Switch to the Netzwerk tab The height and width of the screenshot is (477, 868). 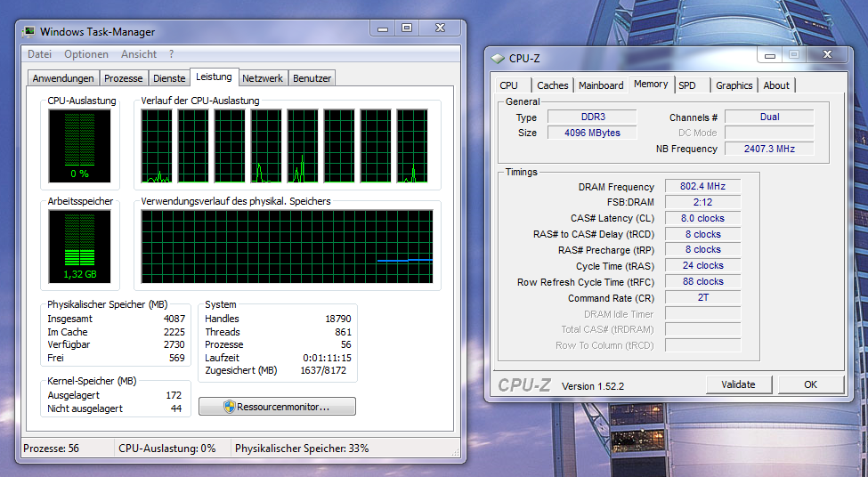point(263,78)
